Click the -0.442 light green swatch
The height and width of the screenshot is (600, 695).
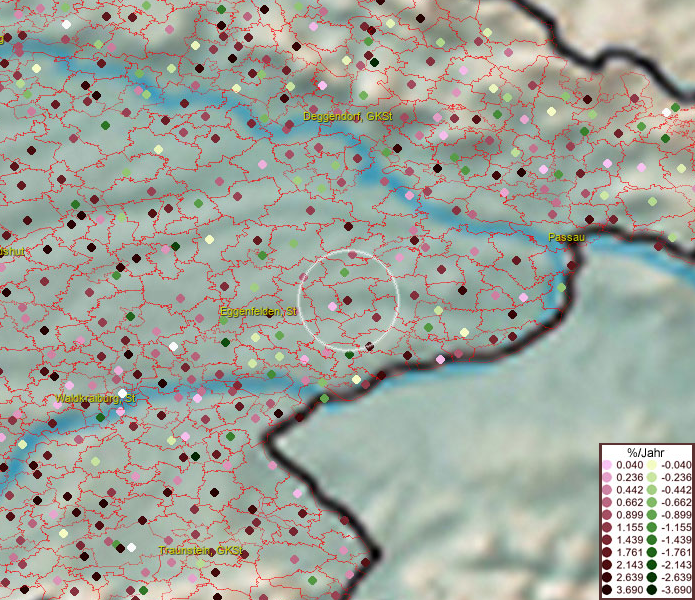(652, 490)
